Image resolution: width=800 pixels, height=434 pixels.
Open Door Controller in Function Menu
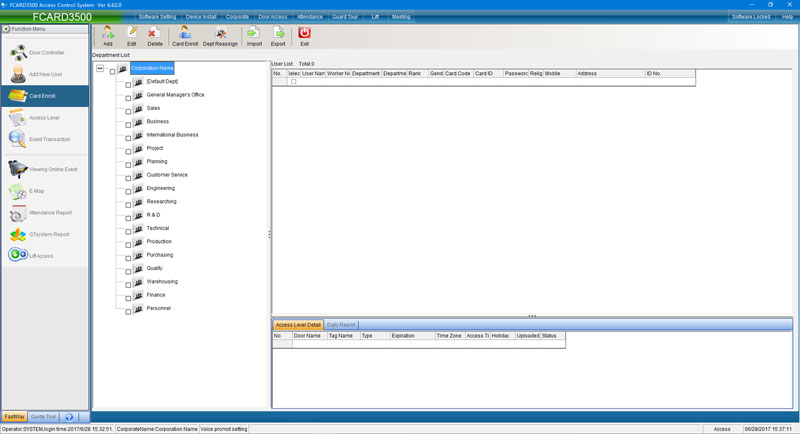coord(44,53)
